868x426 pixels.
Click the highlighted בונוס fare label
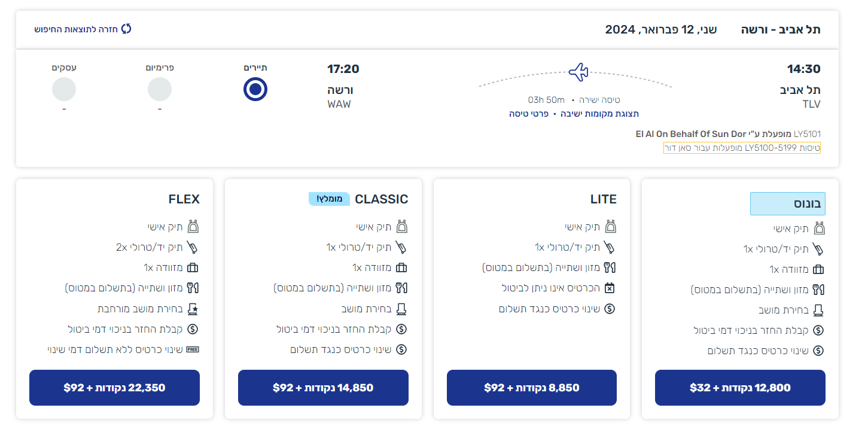coord(787,204)
